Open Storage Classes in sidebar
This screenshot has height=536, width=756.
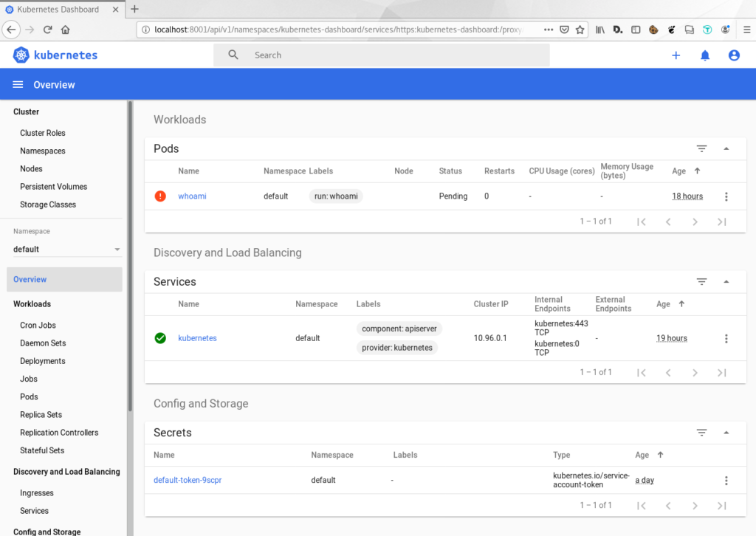[48, 205]
